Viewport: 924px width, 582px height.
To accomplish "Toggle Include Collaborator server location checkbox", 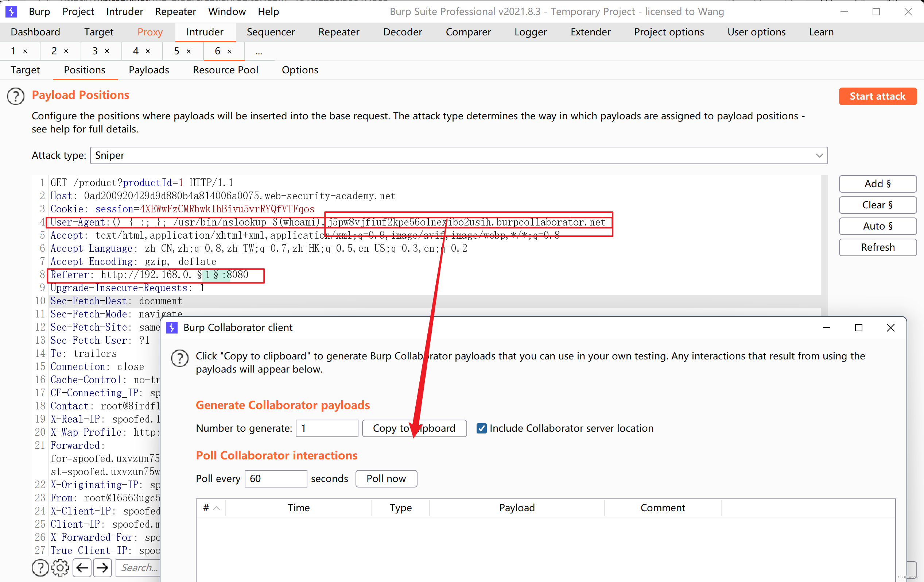I will point(481,428).
